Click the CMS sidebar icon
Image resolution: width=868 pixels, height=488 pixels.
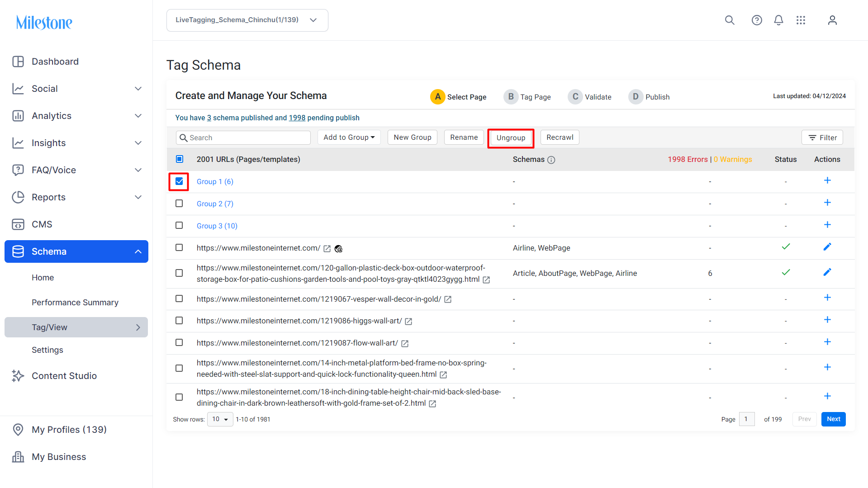point(18,224)
